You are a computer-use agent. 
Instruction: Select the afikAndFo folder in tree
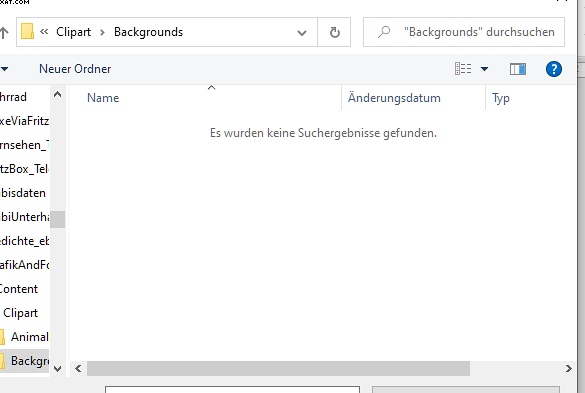25,265
